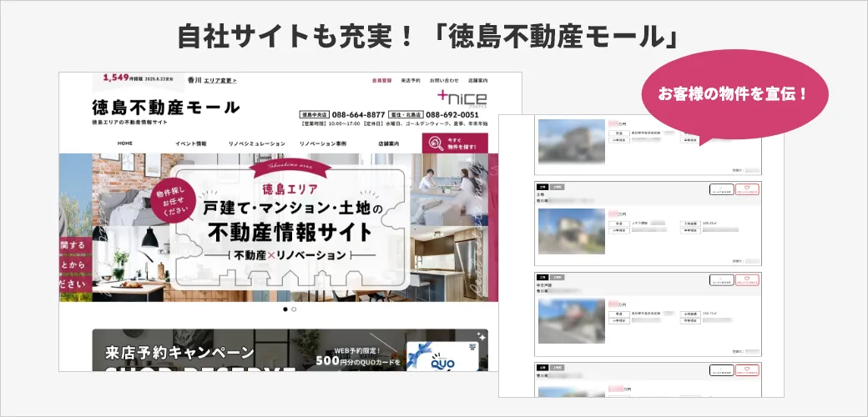Viewport: 868px width, 417px height.
Task: Click the 香川 area name in the header
Action: coord(194,80)
